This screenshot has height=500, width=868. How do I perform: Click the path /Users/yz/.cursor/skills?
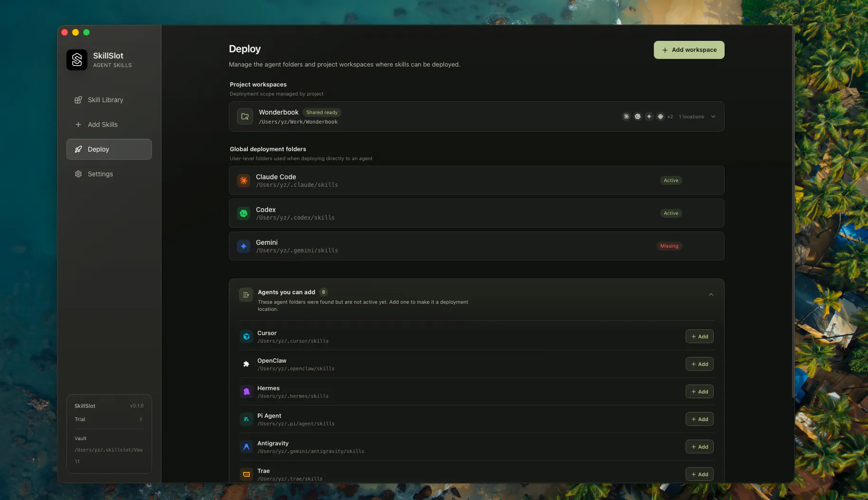point(293,341)
